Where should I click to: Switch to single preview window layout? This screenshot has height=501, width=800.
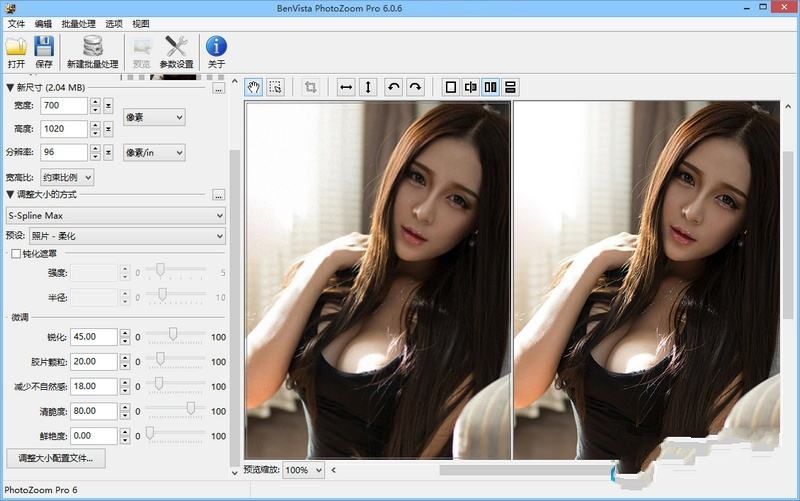tap(450, 87)
